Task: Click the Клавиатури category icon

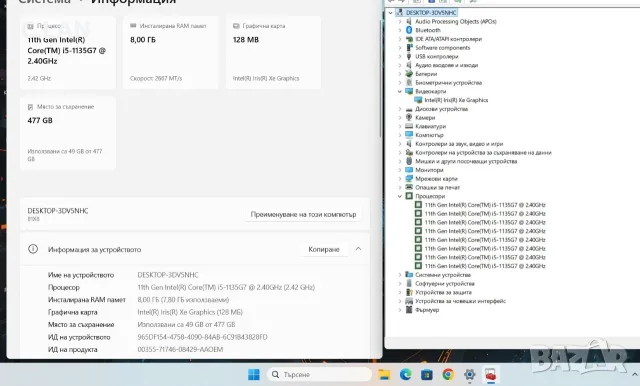Action: (409, 126)
